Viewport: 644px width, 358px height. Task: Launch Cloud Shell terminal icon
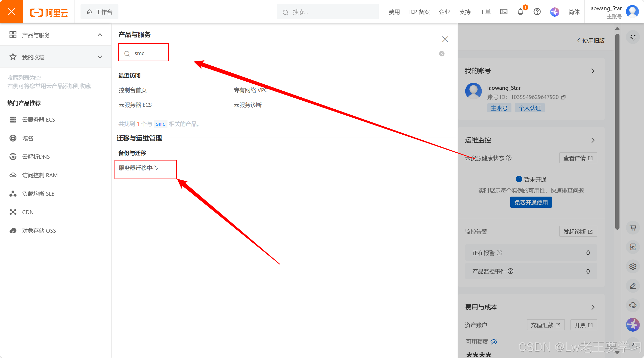[x=504, y=12]
